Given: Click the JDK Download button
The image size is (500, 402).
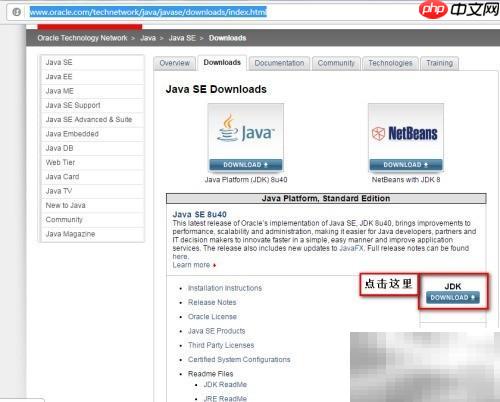Looking at the screenshot, I should click(453, 297).
